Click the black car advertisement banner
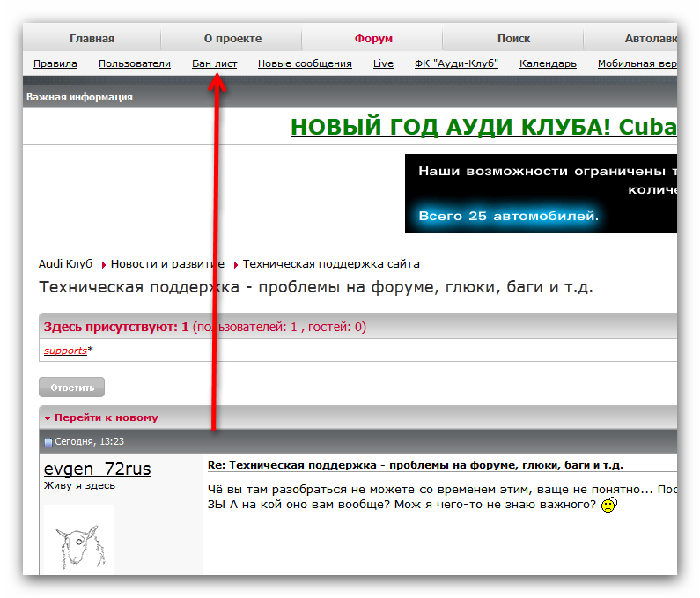The image size is (700, 598). [541, 194]
